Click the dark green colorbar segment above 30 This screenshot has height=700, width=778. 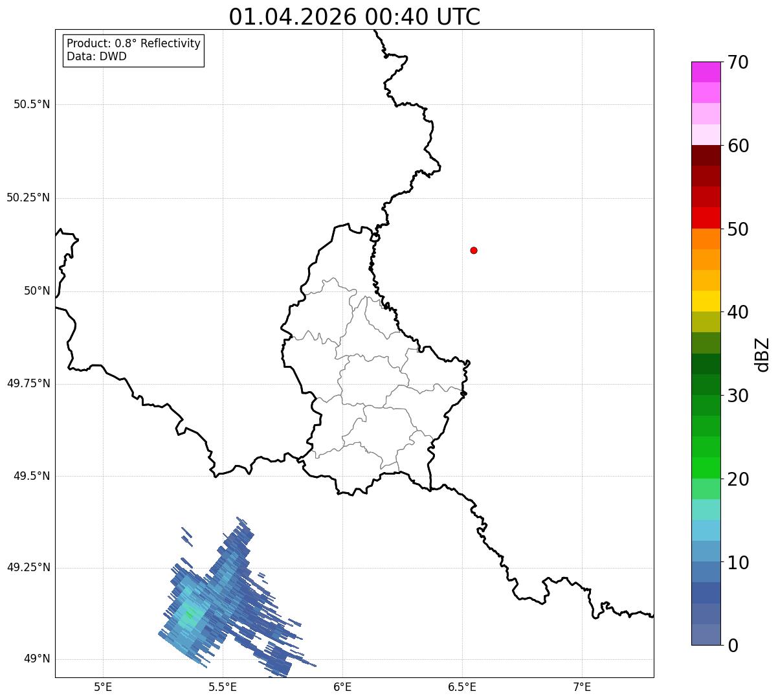coord(706,385)
